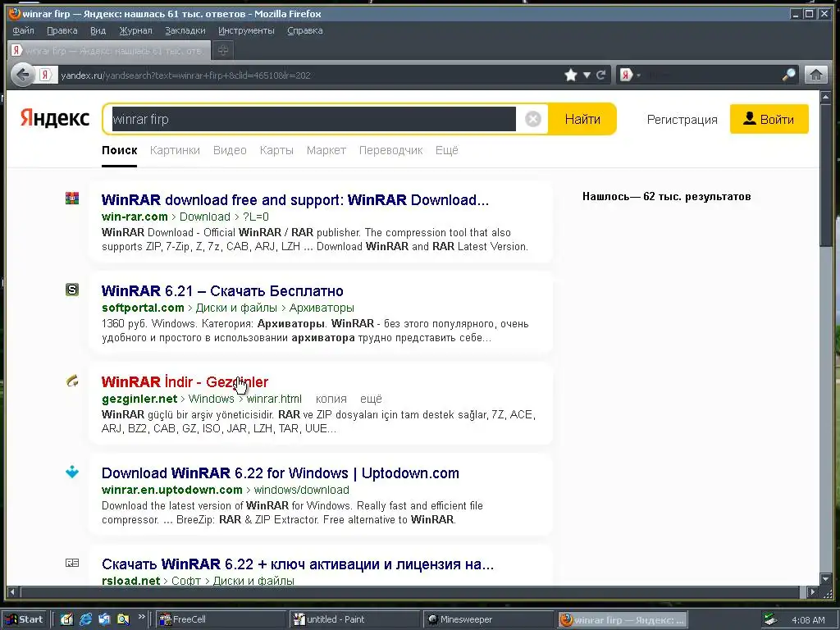Open the Firefox home page button

[816, 75]
